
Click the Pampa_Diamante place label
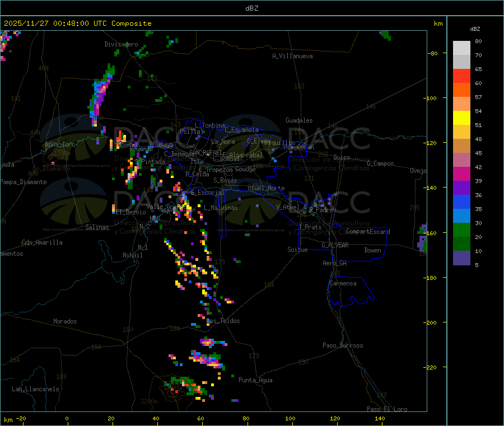click(x=23, y=182)
